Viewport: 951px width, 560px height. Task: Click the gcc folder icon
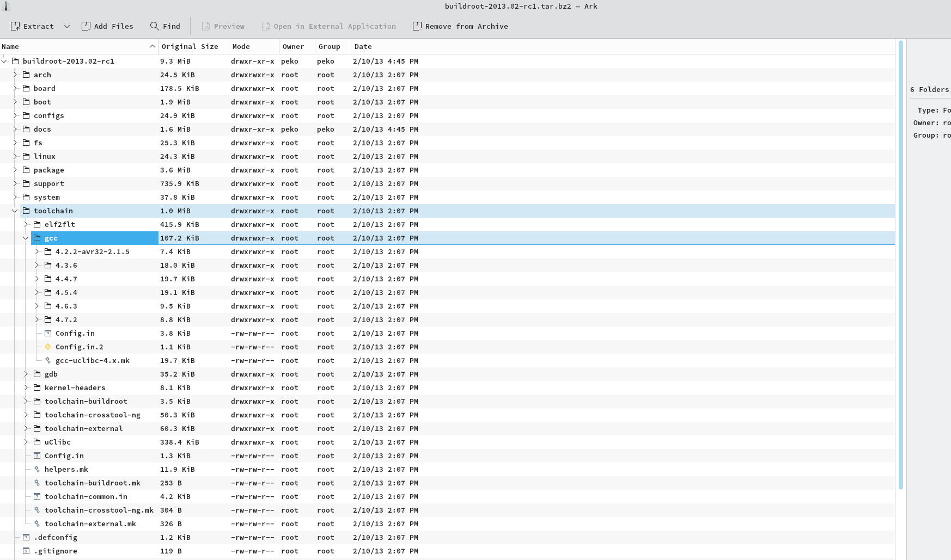point(37,238)
